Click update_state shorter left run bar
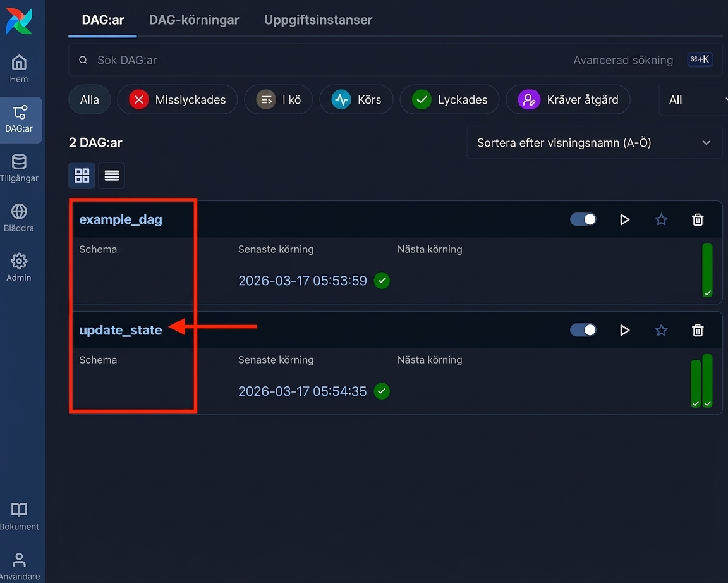728x583 pixels. coord(696,384)
